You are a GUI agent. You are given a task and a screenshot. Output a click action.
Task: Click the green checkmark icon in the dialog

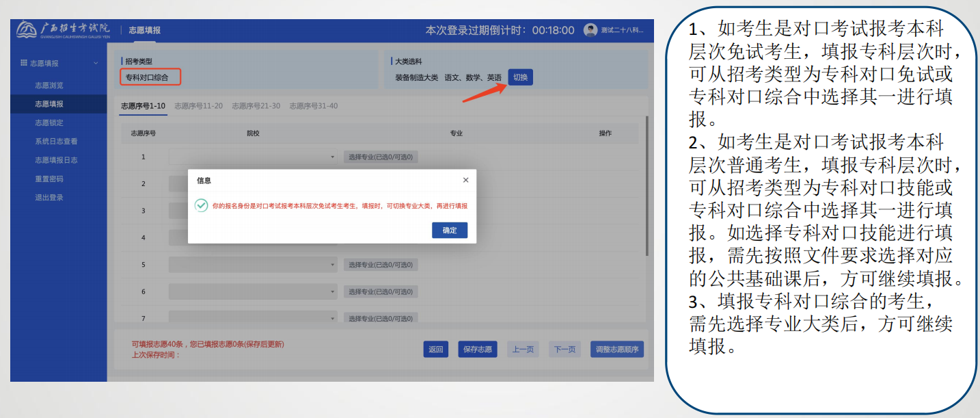201,205
